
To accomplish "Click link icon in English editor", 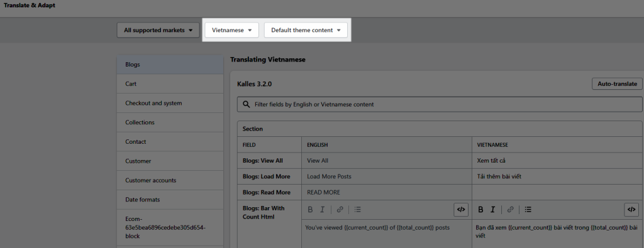I will [340, 210].
